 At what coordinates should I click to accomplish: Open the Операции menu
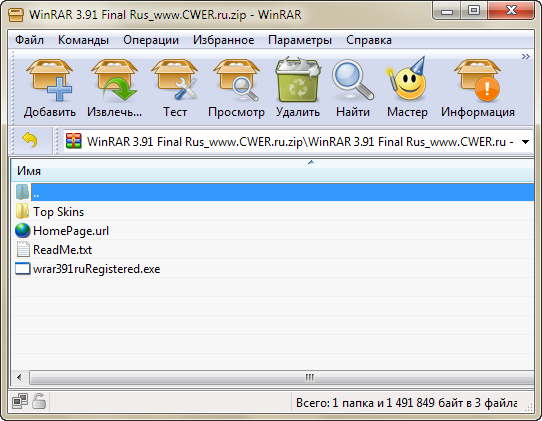click(151, 40)
